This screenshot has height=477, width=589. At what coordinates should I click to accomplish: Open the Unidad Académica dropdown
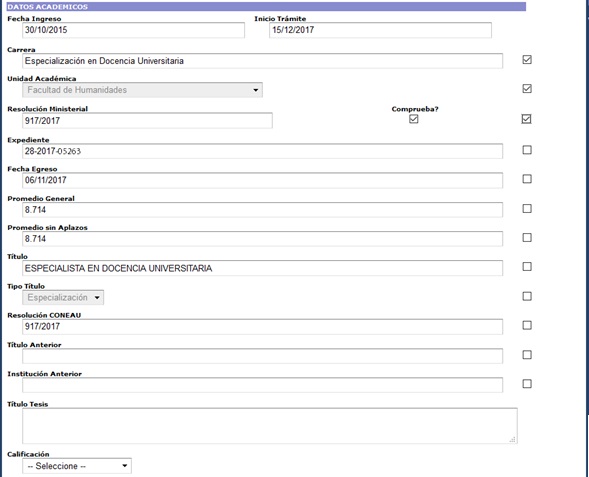[142, 90]
